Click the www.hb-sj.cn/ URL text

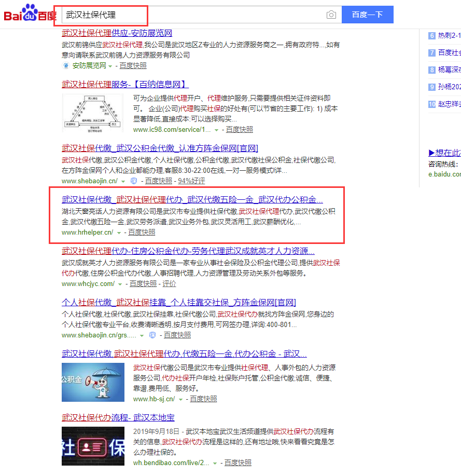click(154, 399)
